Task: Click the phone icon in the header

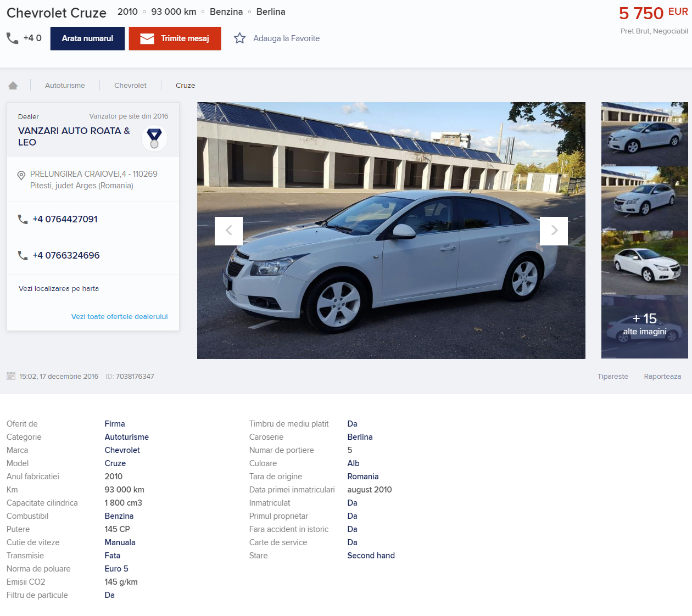Action: pyautogui.click(x=12, y=38)
